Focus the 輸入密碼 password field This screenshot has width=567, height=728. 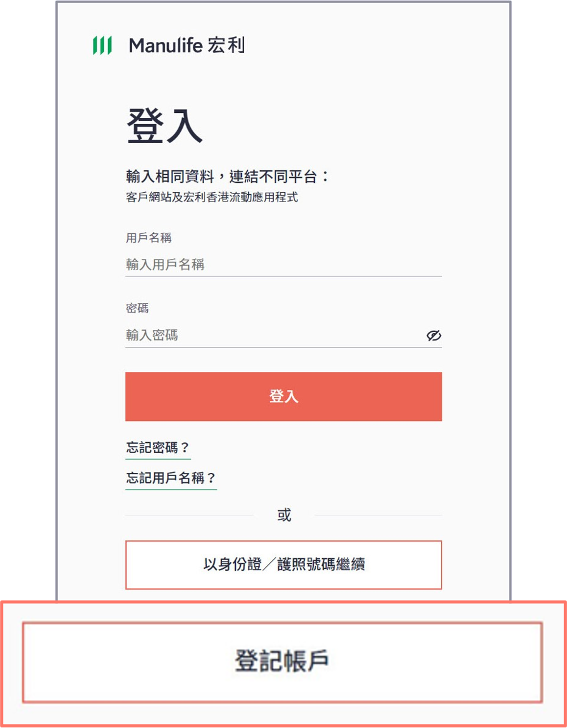coord(274,335)
